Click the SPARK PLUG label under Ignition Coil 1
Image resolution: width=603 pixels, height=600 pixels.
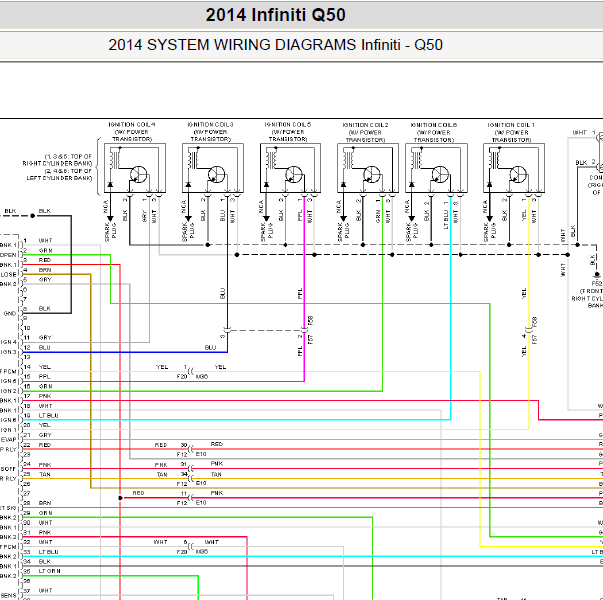click(x=490, y=232)
